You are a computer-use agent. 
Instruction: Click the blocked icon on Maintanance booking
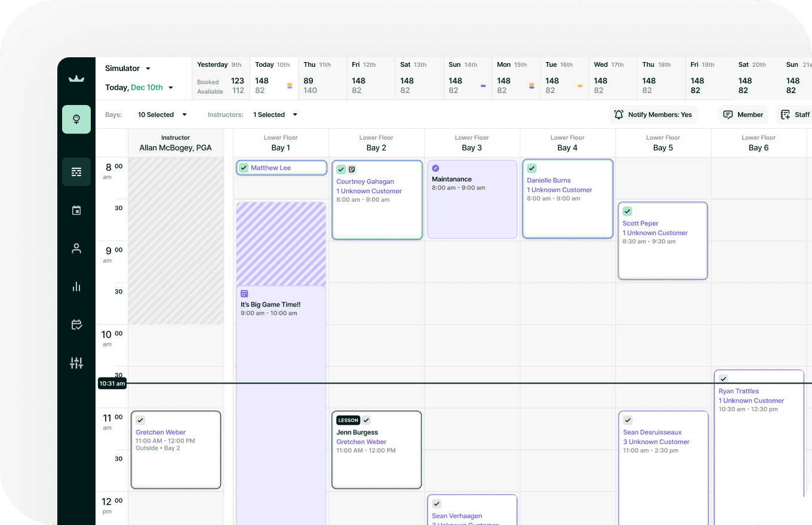point(436,168)
